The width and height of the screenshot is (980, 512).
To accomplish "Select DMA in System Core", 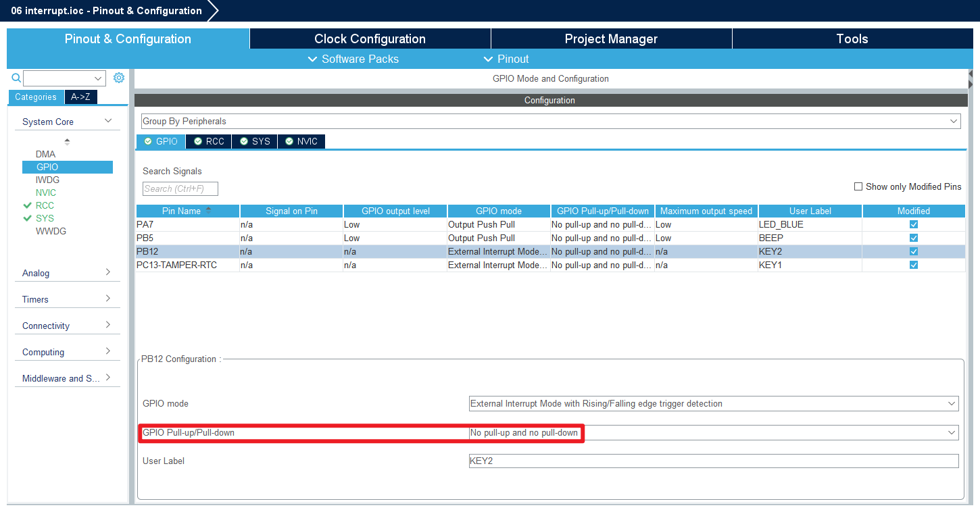I will [45, 154].
